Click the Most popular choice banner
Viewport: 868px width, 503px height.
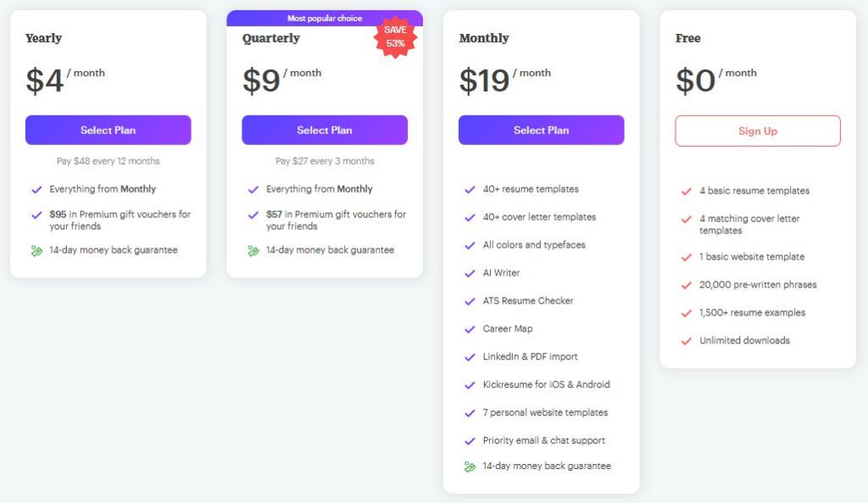pyautogui.click(x=325, y=19)
